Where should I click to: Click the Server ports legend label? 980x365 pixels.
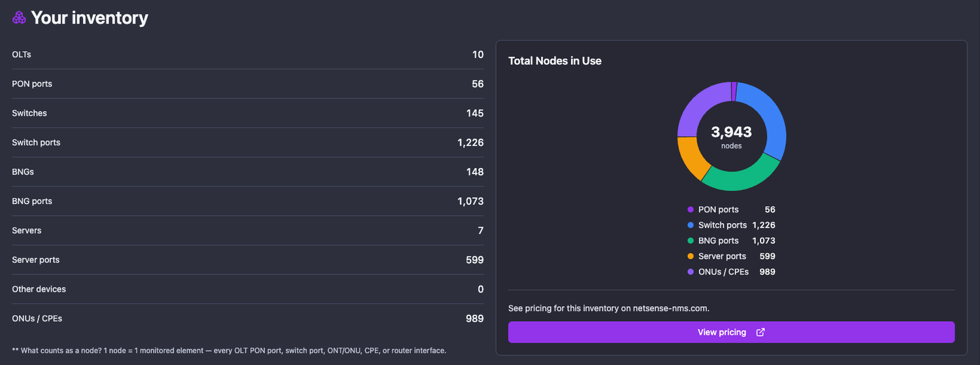click(722, 256)
